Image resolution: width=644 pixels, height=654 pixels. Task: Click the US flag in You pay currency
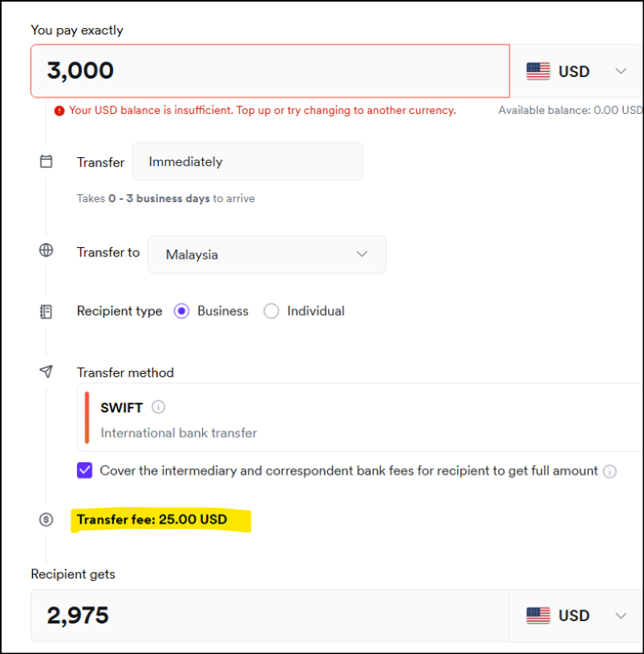pos(538,71)
